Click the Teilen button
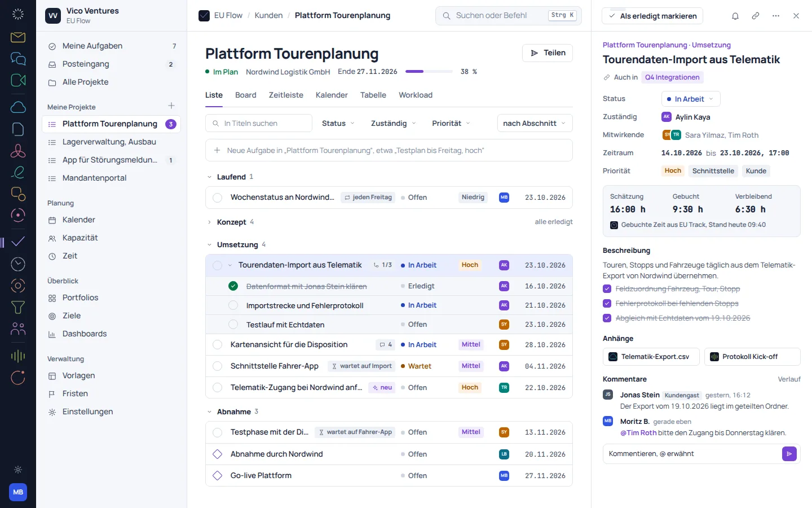The image size is (812, 508). tap(548, 53)
